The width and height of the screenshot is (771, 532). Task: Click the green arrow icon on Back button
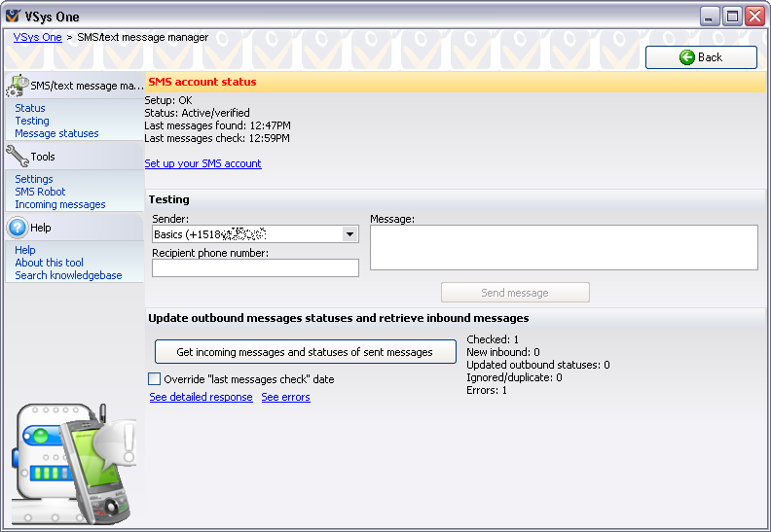pyautogui.click(x=687, y=57)
